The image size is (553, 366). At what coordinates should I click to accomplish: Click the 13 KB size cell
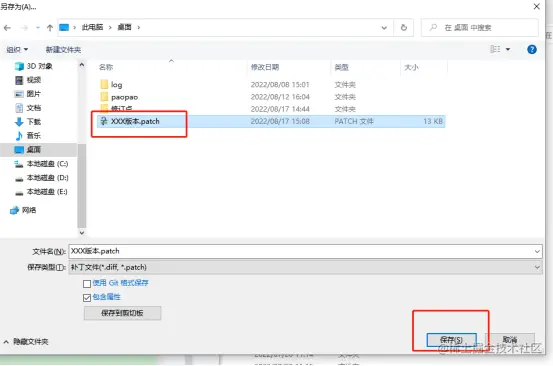(x=433, y=121)
